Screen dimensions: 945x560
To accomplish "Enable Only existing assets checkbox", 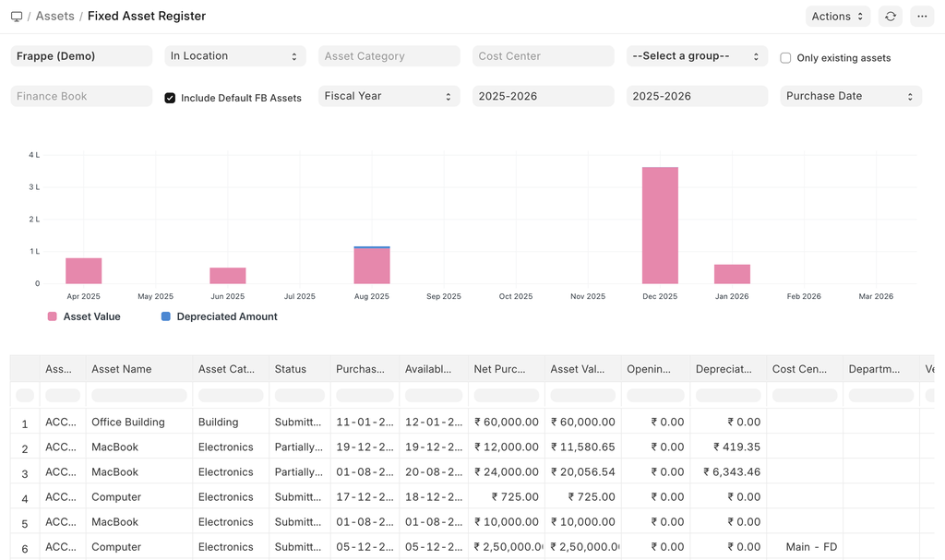I will 786,58.
